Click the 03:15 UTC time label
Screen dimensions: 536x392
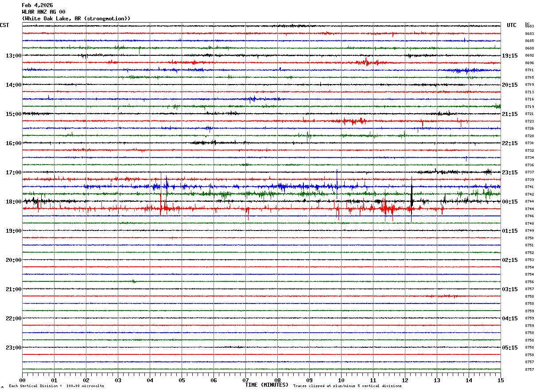pyautogui.click(x=510, y=289)
